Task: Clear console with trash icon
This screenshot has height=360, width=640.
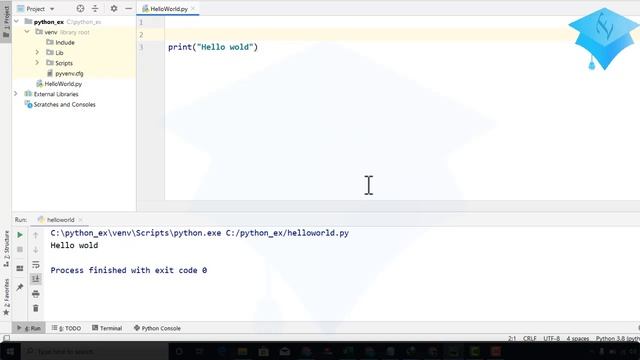Action: coord(36,308)
